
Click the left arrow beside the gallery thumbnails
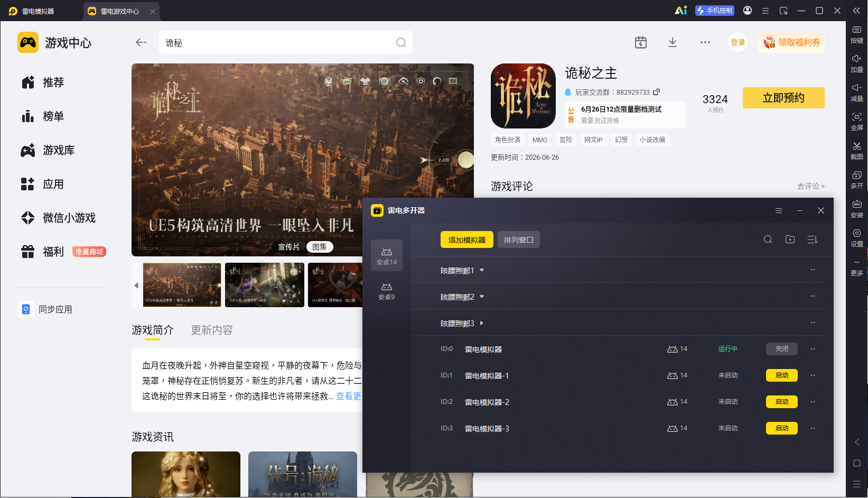[x=136, y=285]
